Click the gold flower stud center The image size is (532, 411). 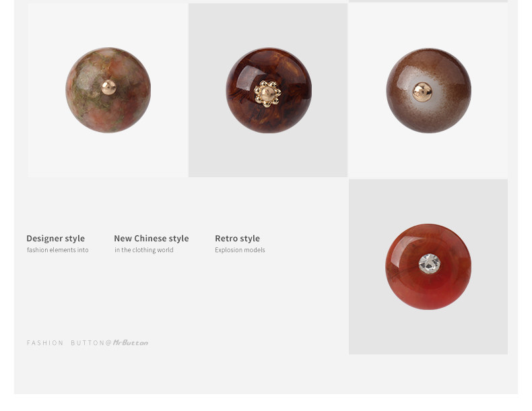(x=268, y=94)
